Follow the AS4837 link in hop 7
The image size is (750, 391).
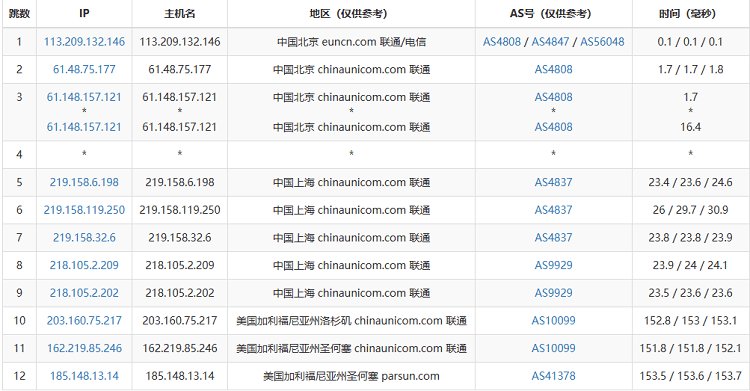pyautogui.click(x=553, y=238)
